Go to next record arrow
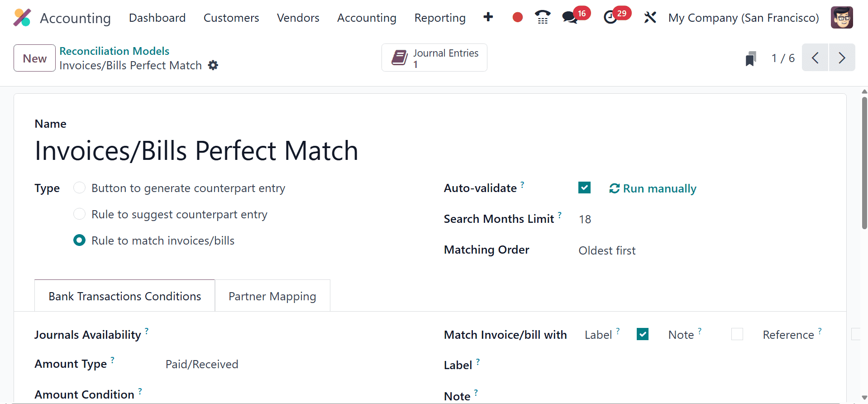868x404 pixels. (842, 58)
